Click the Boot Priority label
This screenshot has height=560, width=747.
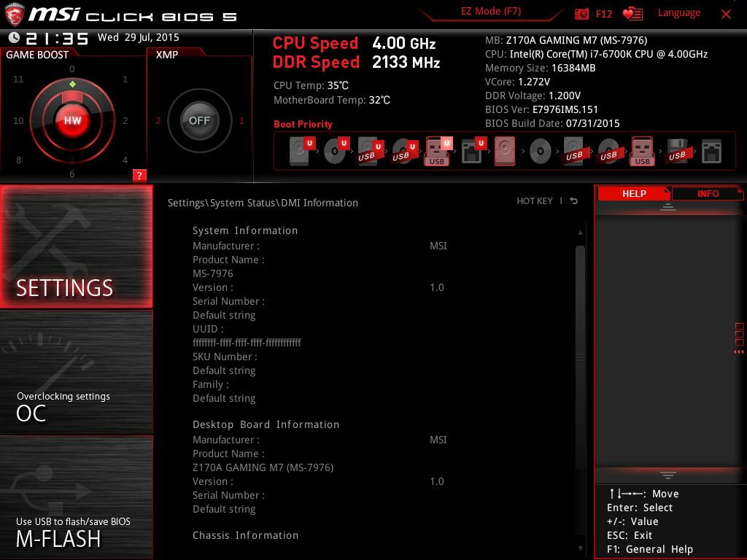303,124
